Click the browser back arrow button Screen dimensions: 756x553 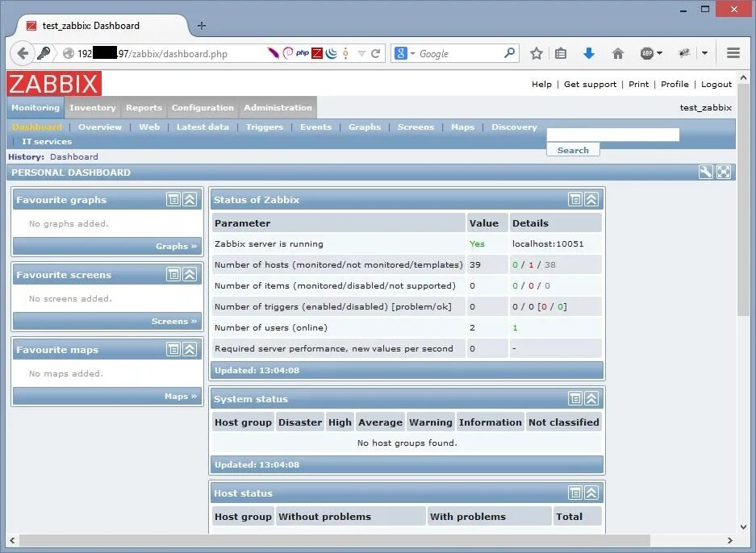pyautogui.click(x=22, y=53)
